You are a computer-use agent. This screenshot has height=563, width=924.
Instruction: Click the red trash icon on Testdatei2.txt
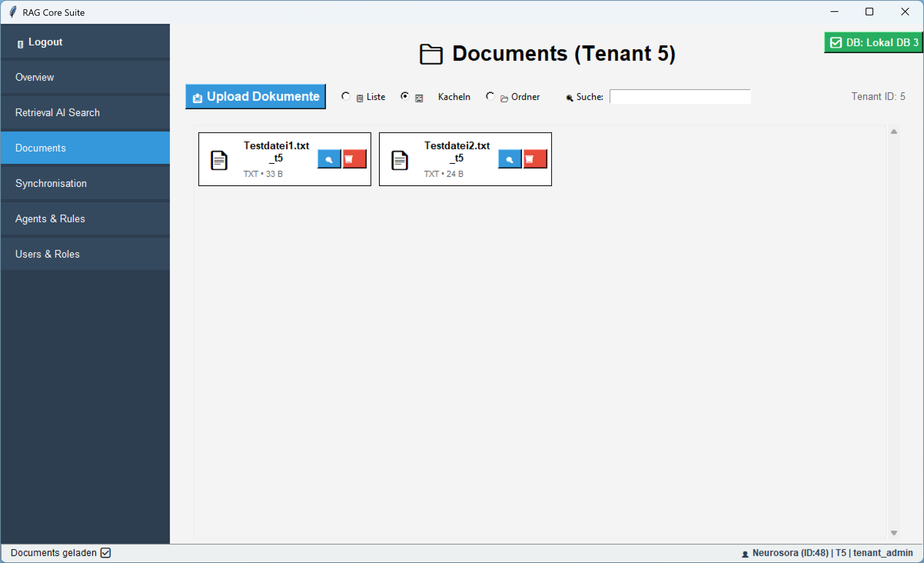pyautogui.click(x=534, y=159)
